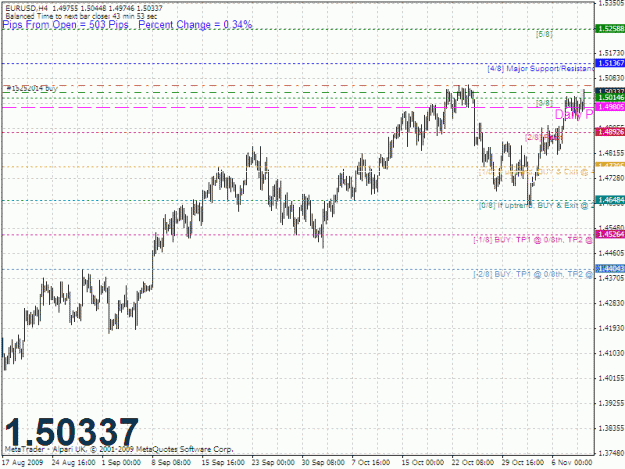Click the 1.37480 price scale value
The width and height of the screenshot is (625, 469).
(x=611, y=453)
